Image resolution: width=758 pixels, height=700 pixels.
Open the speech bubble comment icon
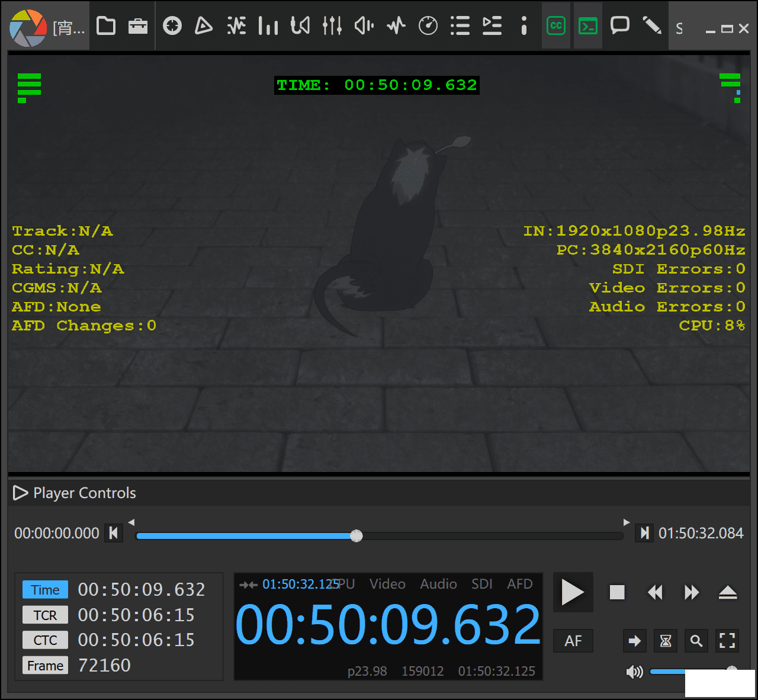620,26
